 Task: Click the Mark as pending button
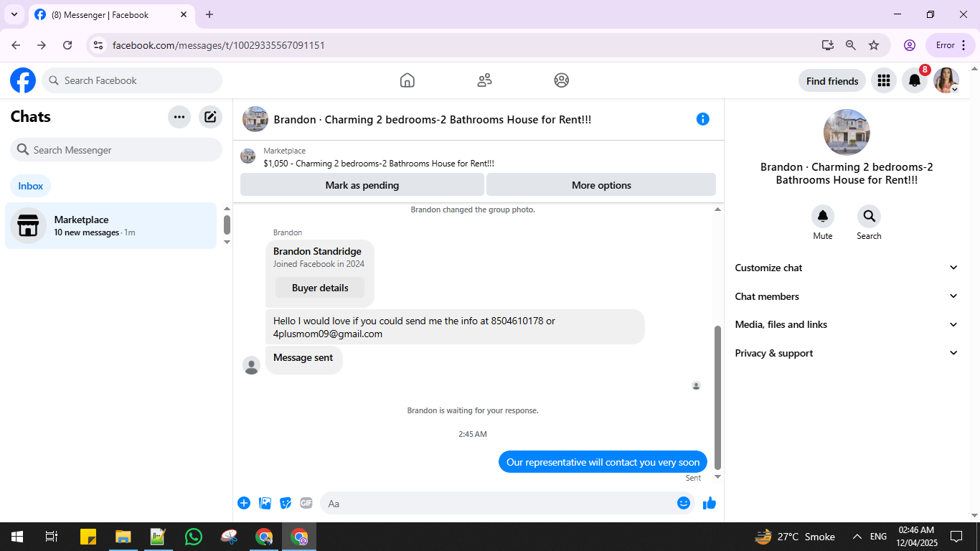click(x=362, y=185)
